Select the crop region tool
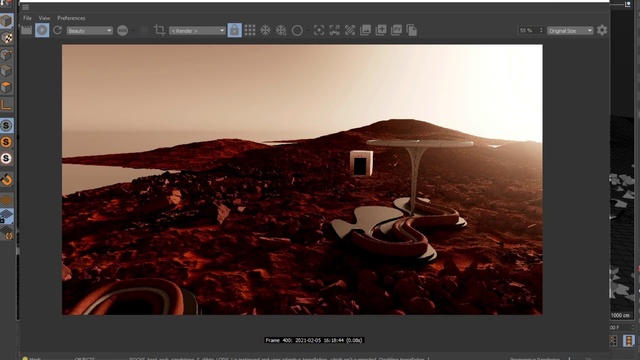Image resolution: width=640 pixels, height=360 pixels. (160, 30)
